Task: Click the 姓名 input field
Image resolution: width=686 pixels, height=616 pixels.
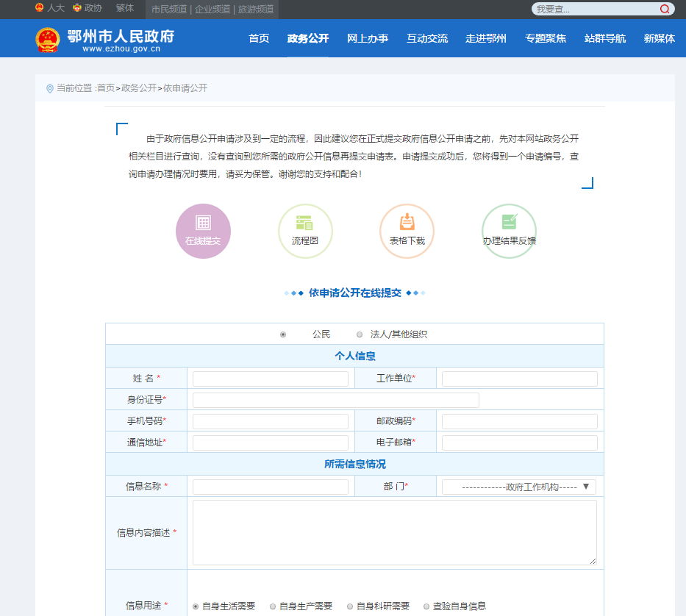Action: (271, 379)
